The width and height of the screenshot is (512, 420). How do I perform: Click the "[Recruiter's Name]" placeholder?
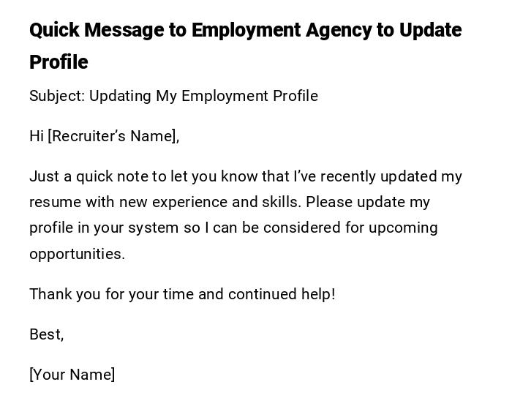(113, 136)
